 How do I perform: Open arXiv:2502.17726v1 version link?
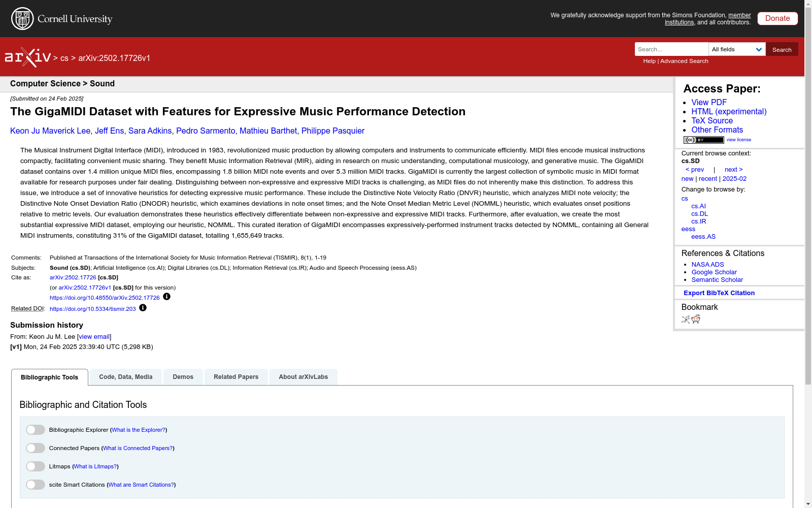click(x=85, y=288)
